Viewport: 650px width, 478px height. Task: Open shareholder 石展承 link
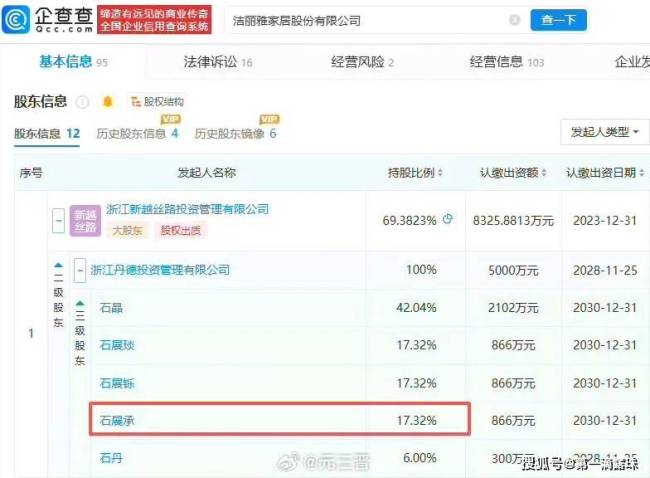tap(117, 421)
